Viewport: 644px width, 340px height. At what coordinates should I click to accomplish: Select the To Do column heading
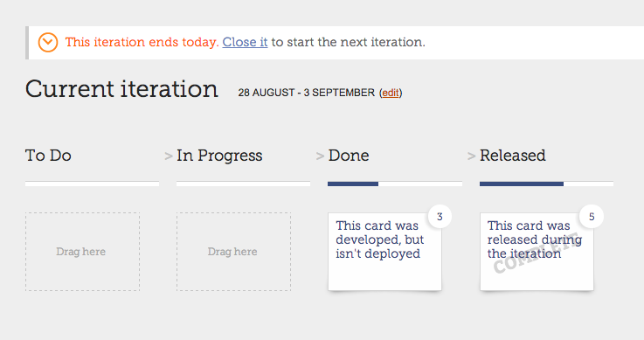pos(48,156)
